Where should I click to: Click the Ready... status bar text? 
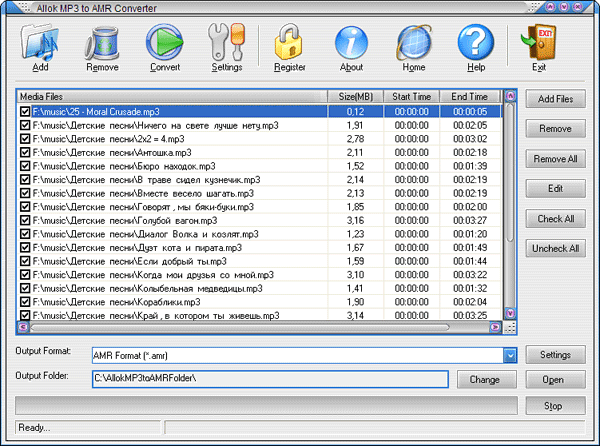pos(34,427)
